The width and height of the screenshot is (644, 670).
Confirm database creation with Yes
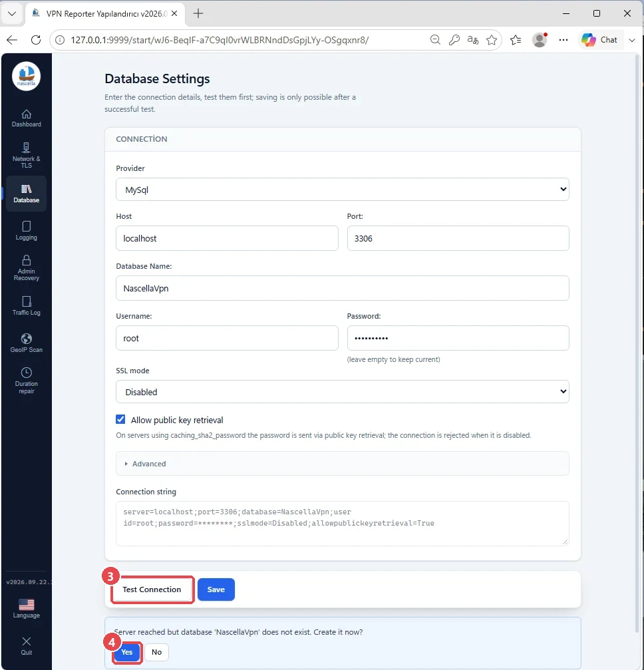point(127,652)
